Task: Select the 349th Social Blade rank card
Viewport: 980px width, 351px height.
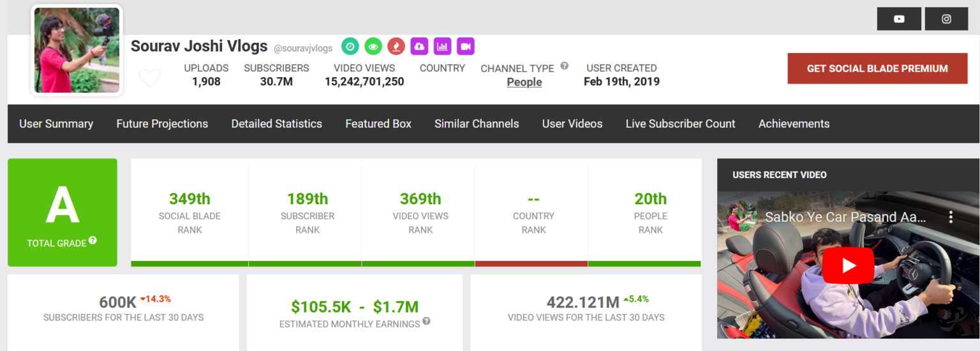Action: 189,213
